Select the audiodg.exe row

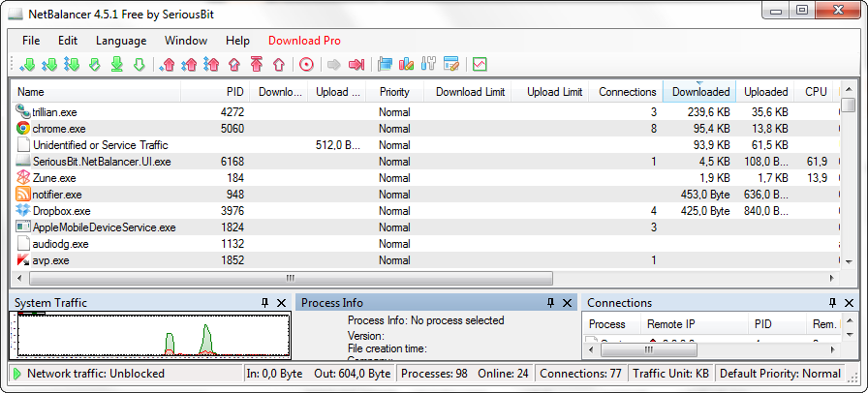tap(425, 244)
